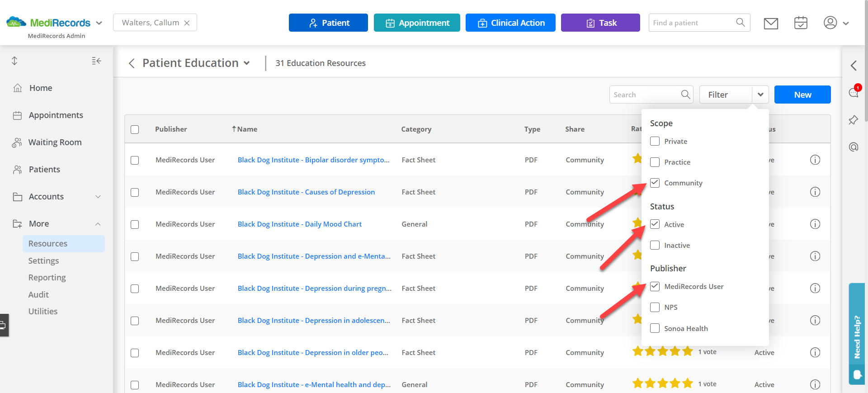868x393 pixels.
Task: Open the mail envelope icon
Action: [771, 23]
